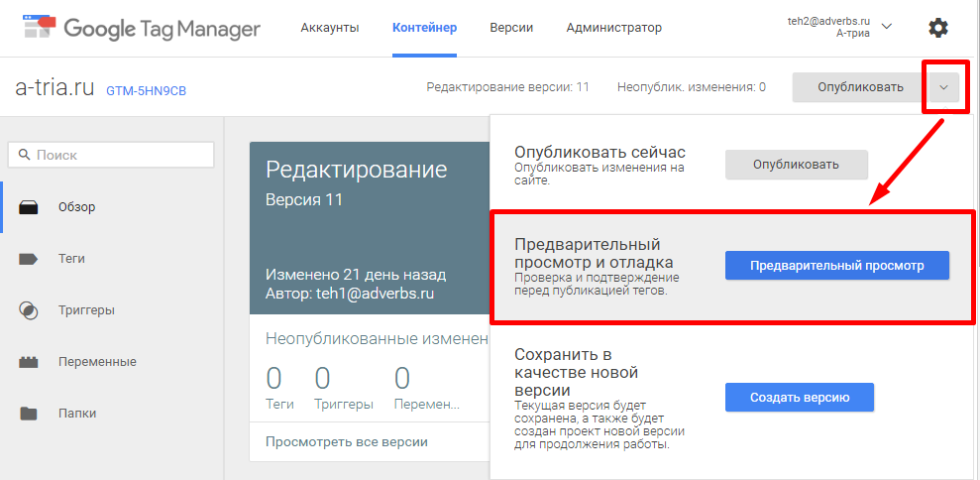The image size is (980, 480).
Task: Click the Folders (Папки) folder icon
Action: [29, 414]
